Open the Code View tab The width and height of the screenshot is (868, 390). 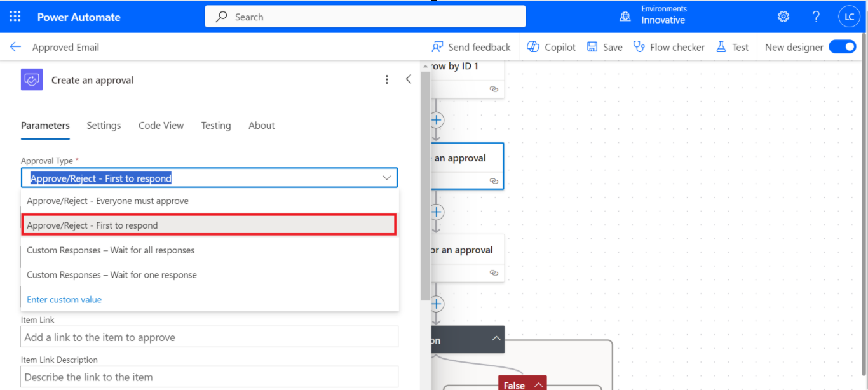tap(161, 126)
